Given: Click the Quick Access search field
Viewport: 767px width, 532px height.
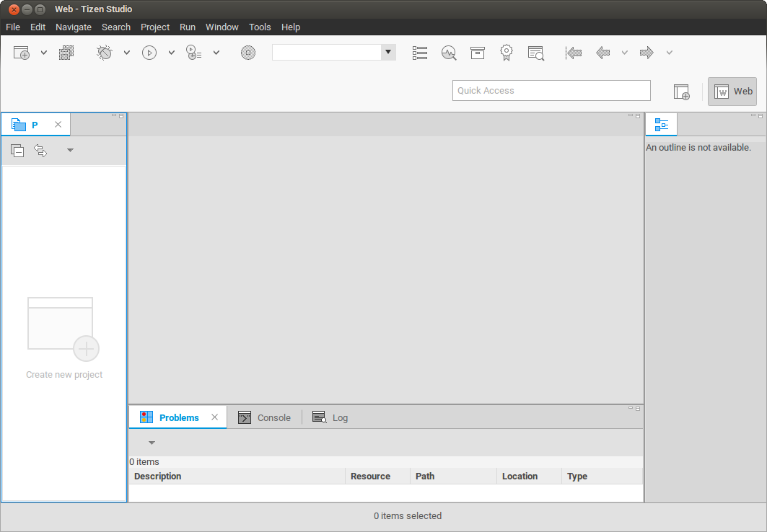Looking at the screenshot, I should (551, 91).
